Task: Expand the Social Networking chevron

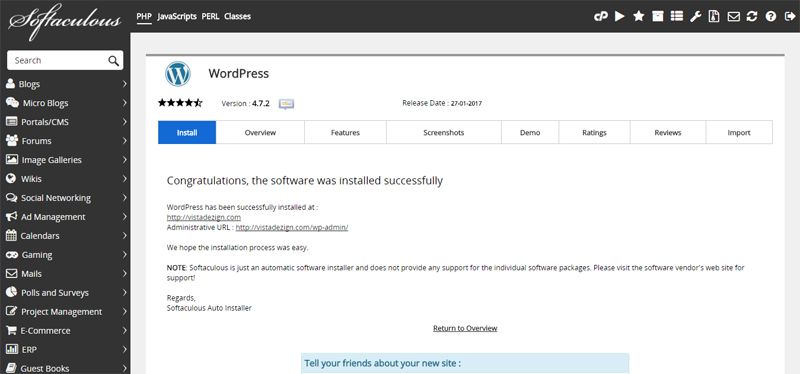Action: (x=124, y=198)
